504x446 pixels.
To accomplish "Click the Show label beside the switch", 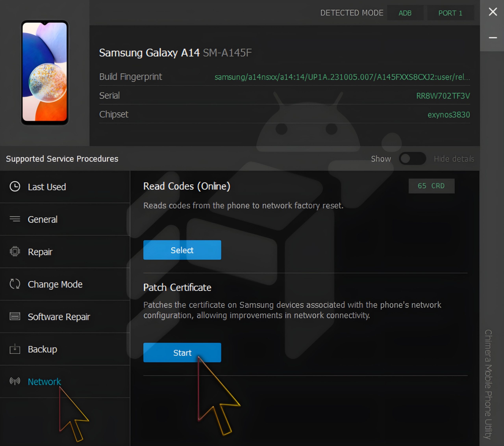I will (381, 159).
